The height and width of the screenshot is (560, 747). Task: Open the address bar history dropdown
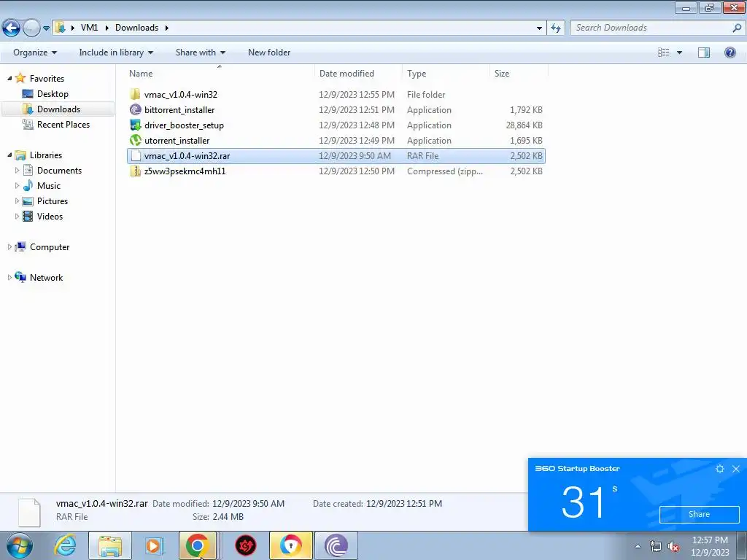539,28
